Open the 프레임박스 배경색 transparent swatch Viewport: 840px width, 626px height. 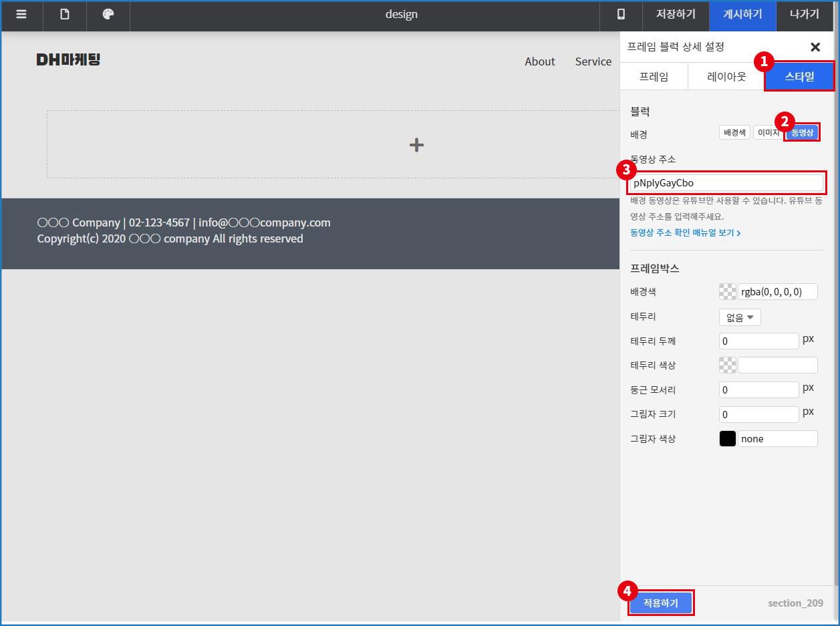[727, 292]
